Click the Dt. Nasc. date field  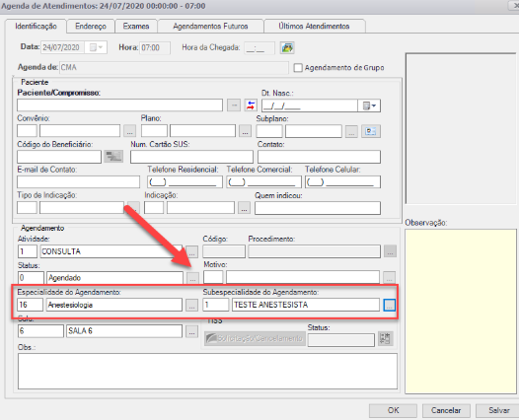pos(310,105)
